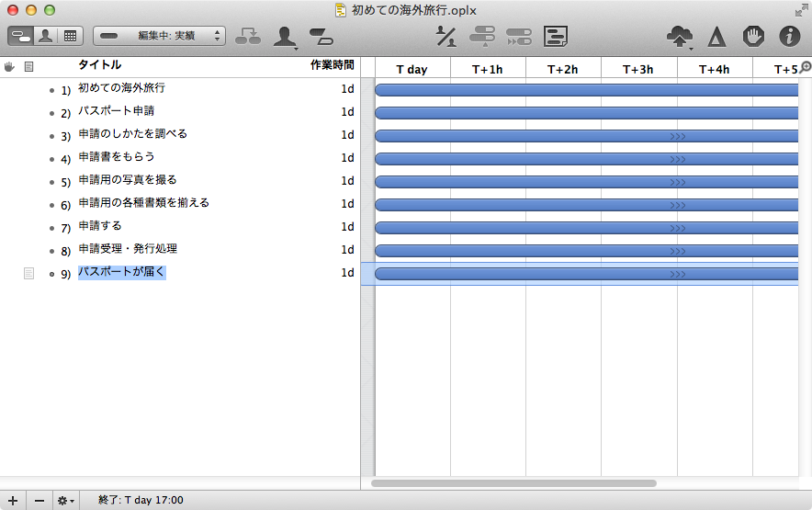Click the catch up/reschedule icon

click(x=519, y=37)
